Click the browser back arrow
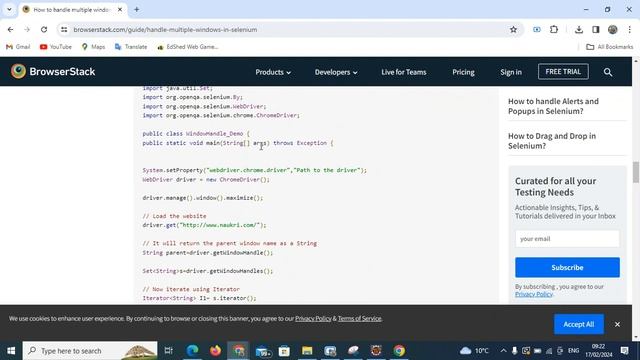Viewport: 640px width, 360px height. 11,29
